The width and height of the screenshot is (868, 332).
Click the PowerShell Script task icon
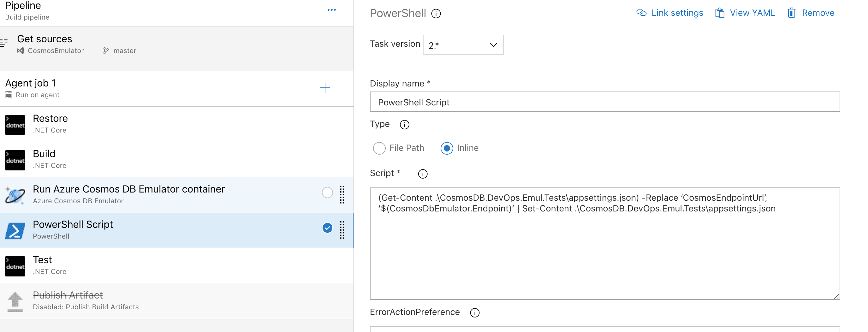(15, 231)
